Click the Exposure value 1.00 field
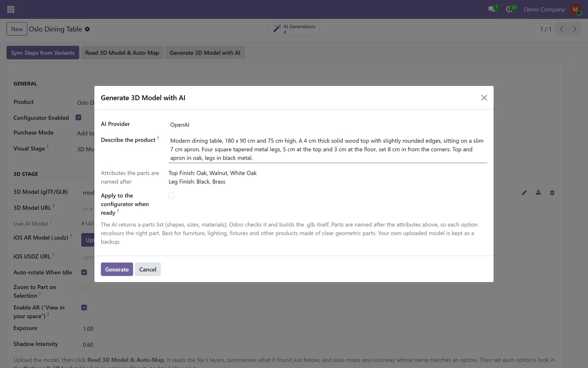Viewport: 588px width, 368px height. [x=88, y=329]
